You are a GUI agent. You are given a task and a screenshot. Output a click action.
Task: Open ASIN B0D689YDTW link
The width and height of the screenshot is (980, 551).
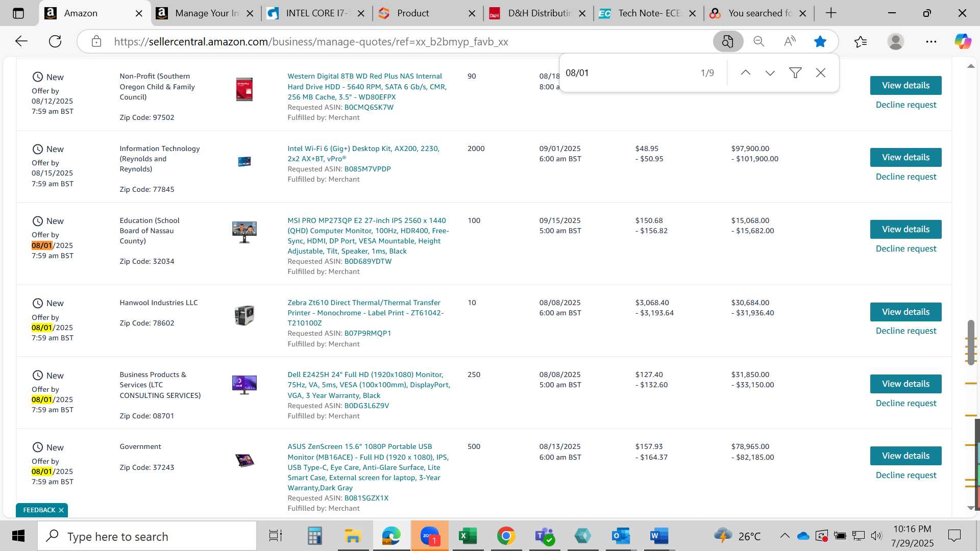click(367, 261)
